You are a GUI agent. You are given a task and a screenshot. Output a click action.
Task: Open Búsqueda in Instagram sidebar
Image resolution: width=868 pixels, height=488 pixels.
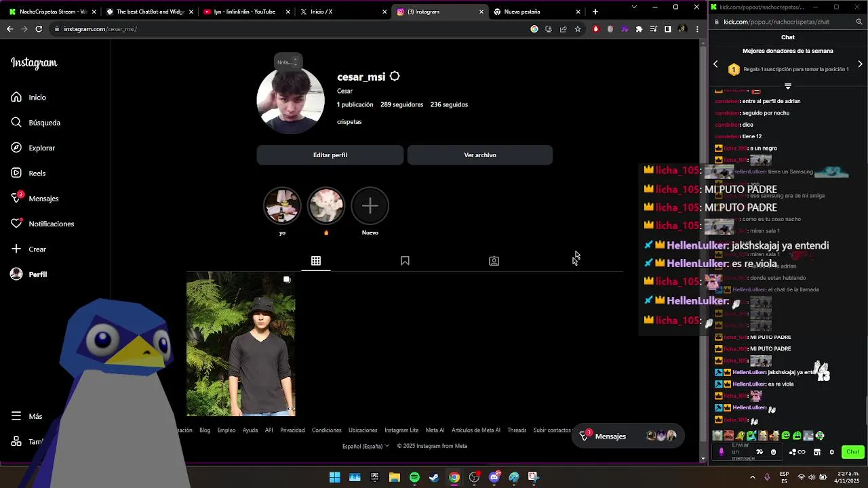point(35,123)
